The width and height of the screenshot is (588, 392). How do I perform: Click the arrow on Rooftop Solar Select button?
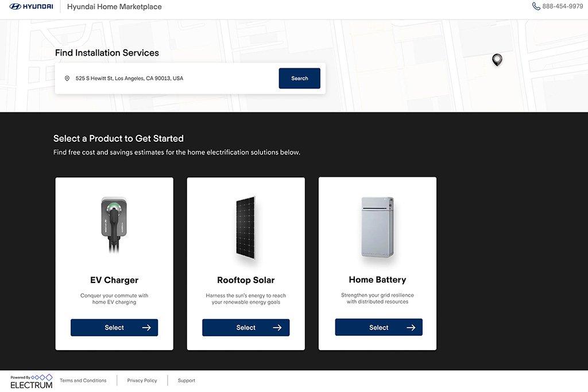277,328
